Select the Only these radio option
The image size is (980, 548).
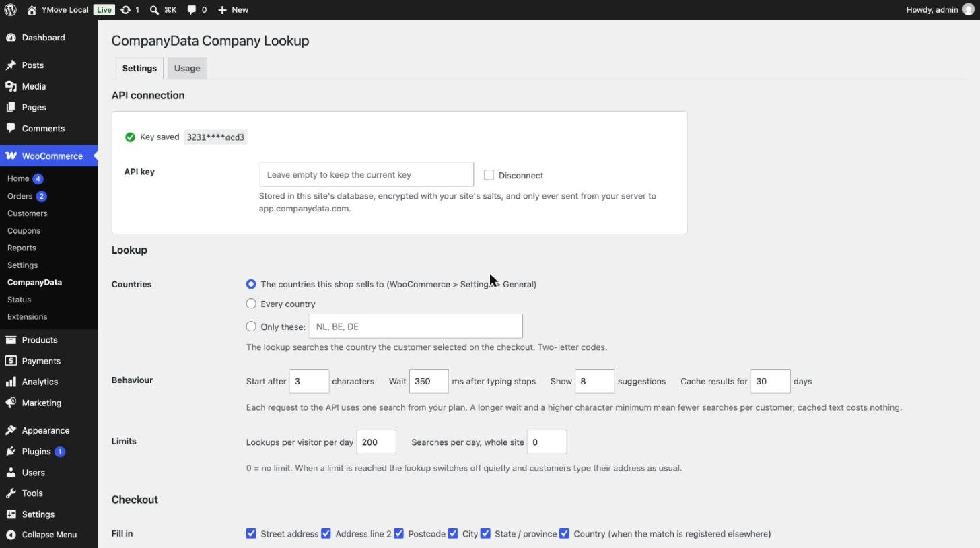coord(251,327)
